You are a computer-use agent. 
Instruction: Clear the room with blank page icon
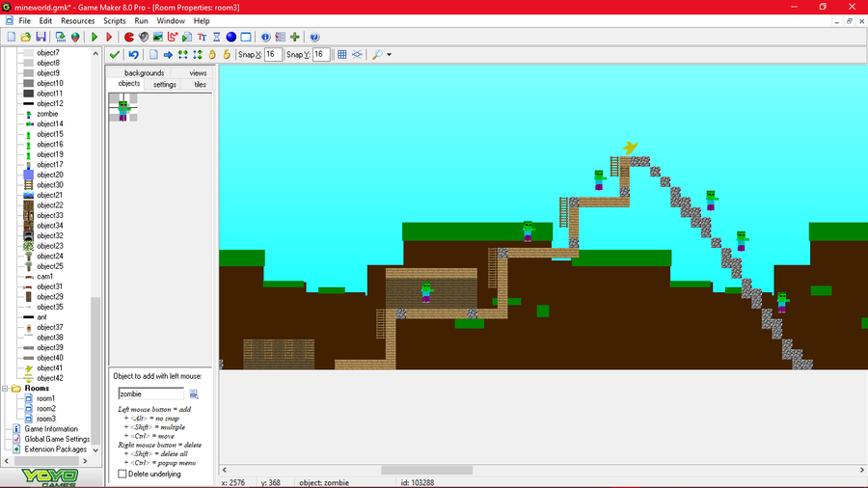[x=153, y=55]
